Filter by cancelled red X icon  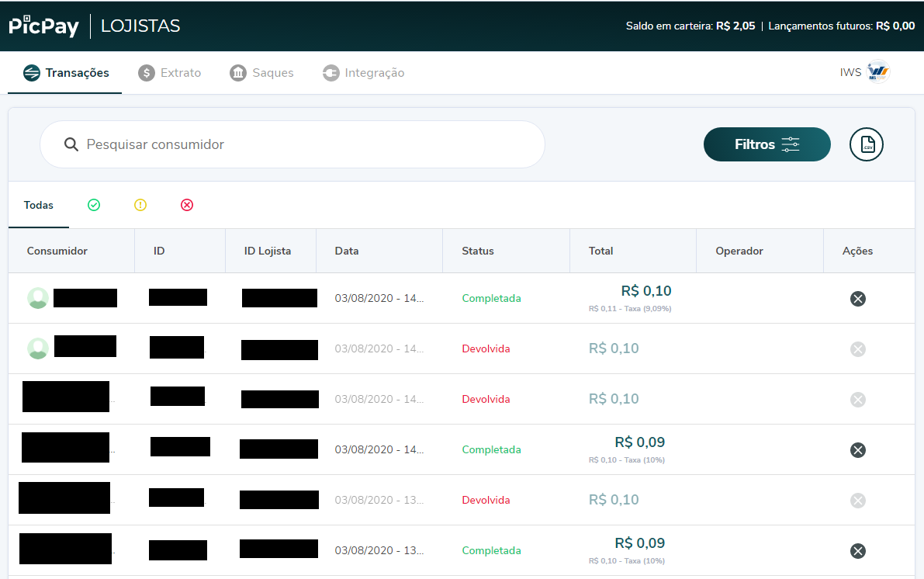(x=187, y=205)
